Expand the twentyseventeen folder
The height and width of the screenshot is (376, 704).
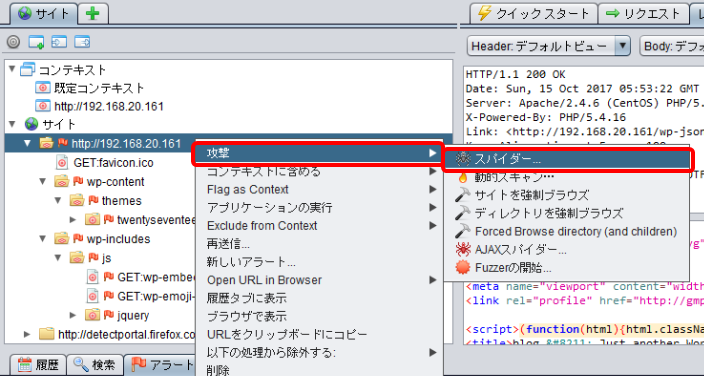click(74, 219)
